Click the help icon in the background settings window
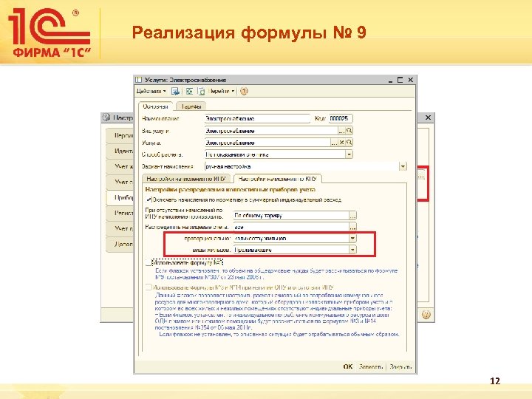532x399 pixels. [426, 315]
